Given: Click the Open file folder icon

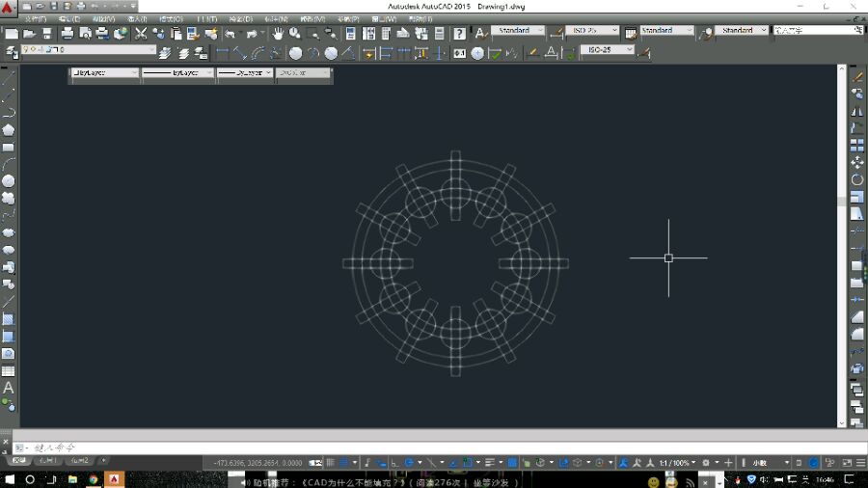Looking at the screenshot, I should click(29, 34).
